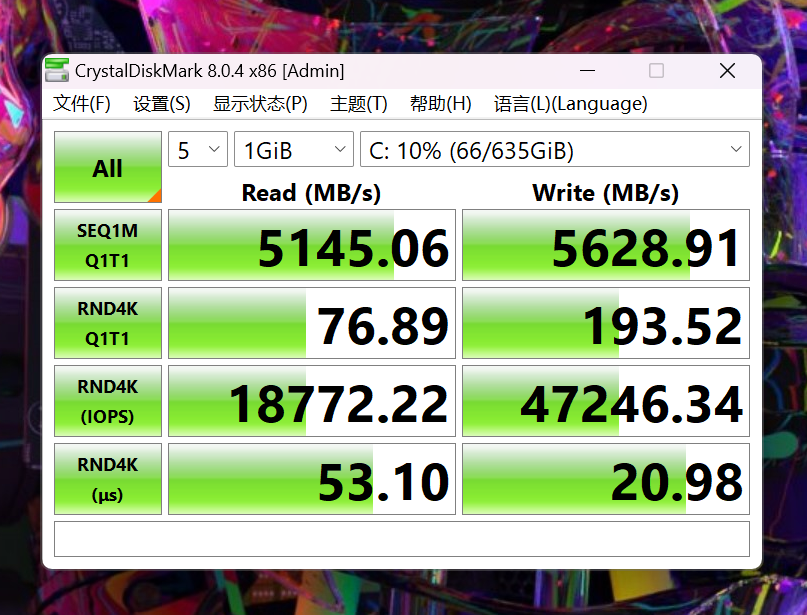The image size is (807, 615).
Task: Click the RND4K read result 76.89
Action: coord(312,323)
